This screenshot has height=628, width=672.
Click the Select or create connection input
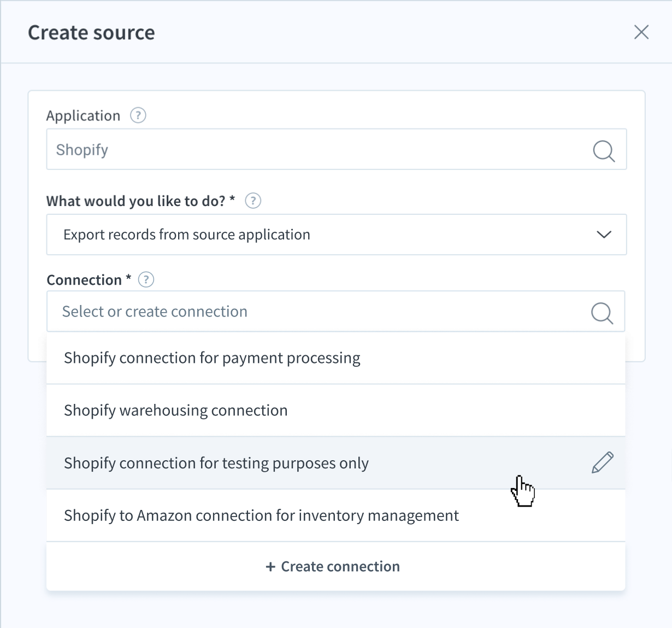(335, 311)
